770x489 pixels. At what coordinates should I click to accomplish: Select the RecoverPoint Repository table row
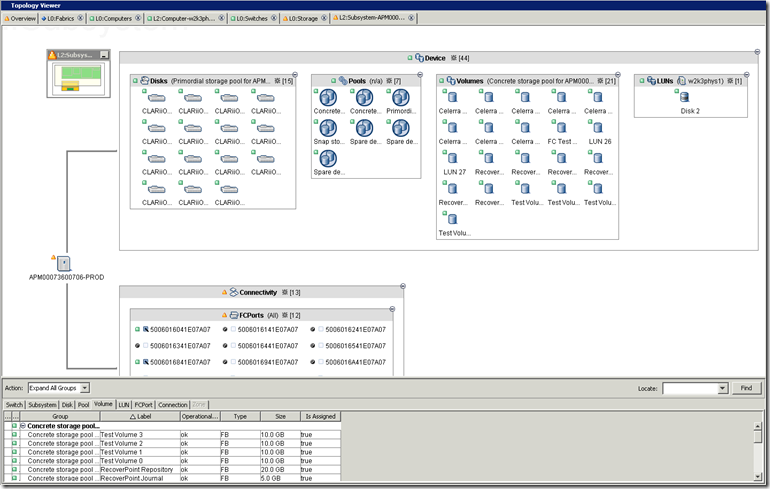(172, 469)
